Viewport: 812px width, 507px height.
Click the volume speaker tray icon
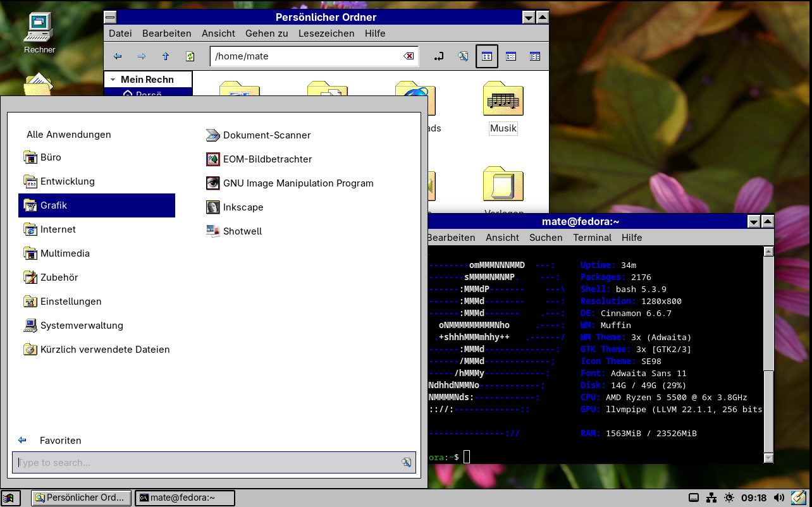779,498
